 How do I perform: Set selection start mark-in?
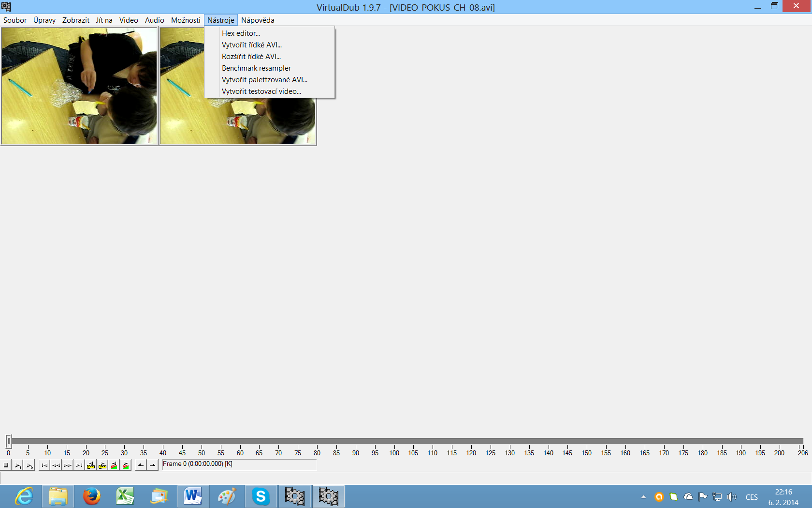coord(141,465)
